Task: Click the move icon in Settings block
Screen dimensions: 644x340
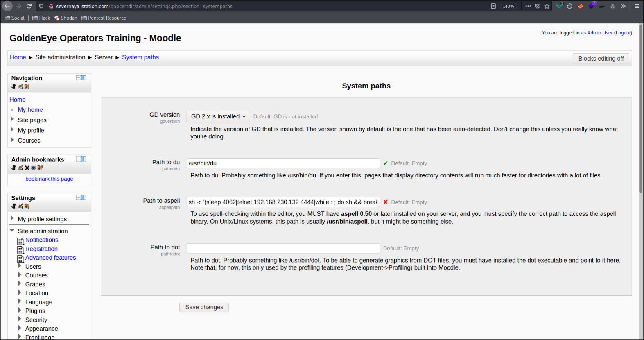Action: point(14,206)
